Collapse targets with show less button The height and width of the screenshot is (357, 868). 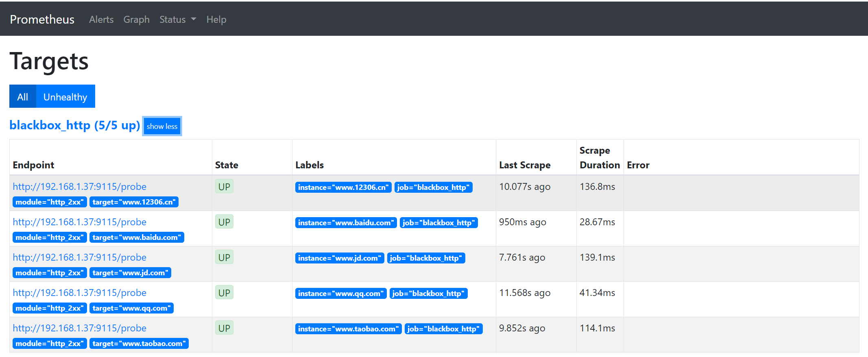click(162, 126)
